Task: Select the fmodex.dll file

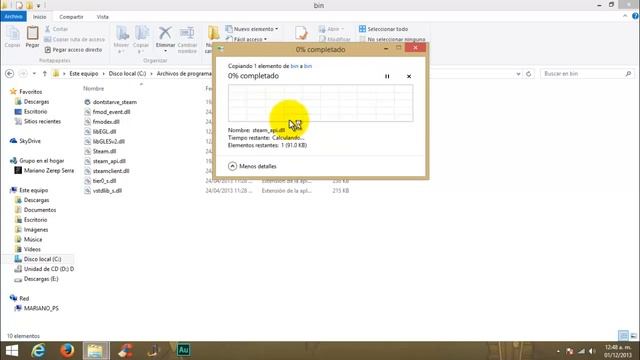Action: pos(102,122)
